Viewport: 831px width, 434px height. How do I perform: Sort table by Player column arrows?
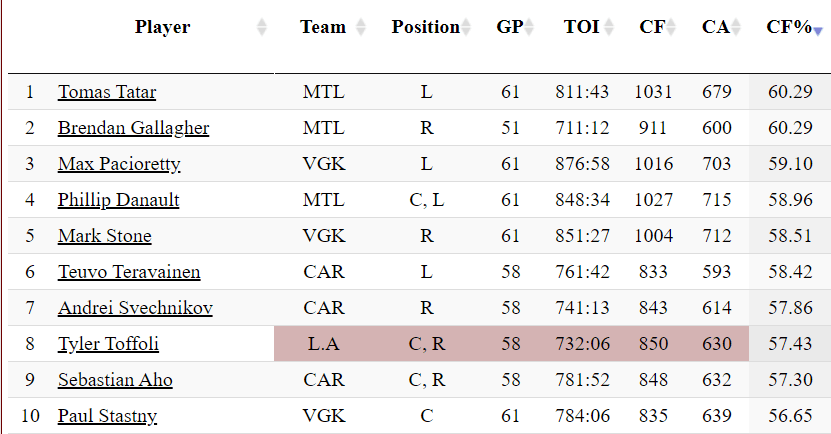point(262,28)
